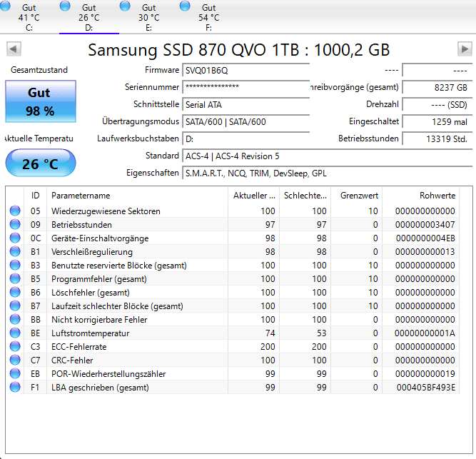Select the Luftstromtemperatur parameter name

pos(90,333)
